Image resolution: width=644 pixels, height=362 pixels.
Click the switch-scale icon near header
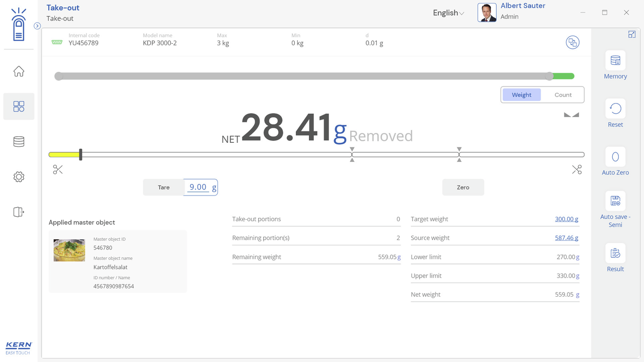pyautogui.click(x=572, y=43)
